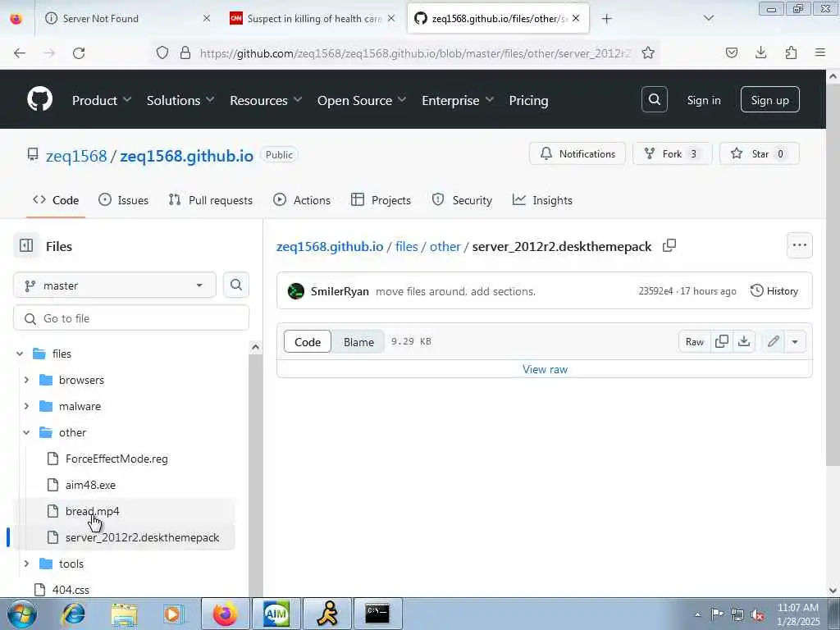Search files with the magnifier beside master
Viewport: 840px width, 630px height.
point(235,285)
